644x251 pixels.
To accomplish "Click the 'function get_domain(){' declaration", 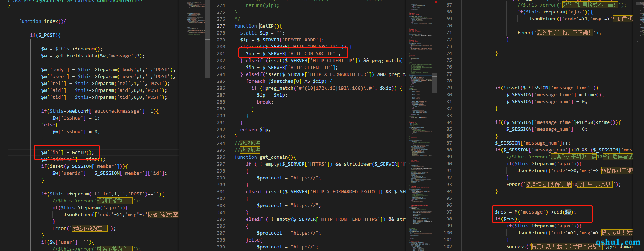I will click(265, 157).
